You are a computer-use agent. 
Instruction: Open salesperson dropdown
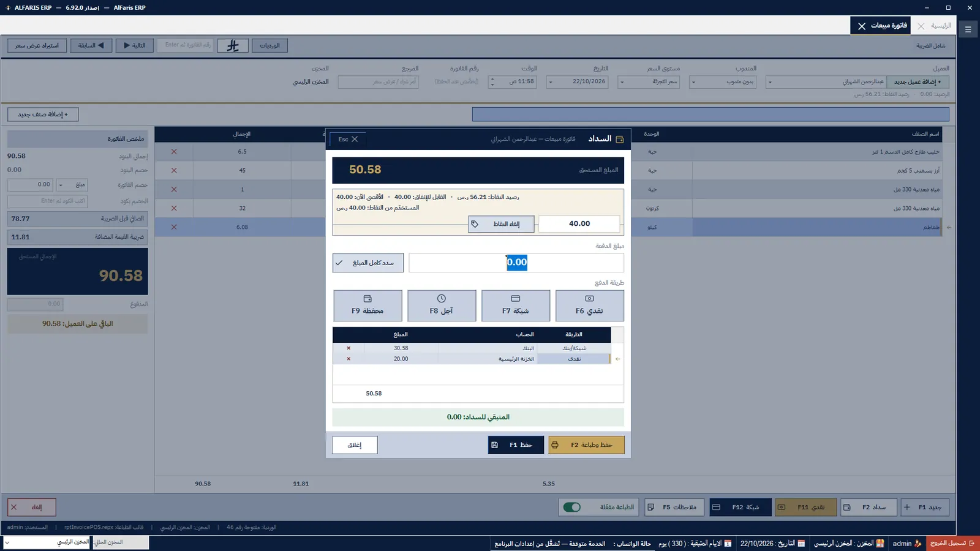(693, 82)
